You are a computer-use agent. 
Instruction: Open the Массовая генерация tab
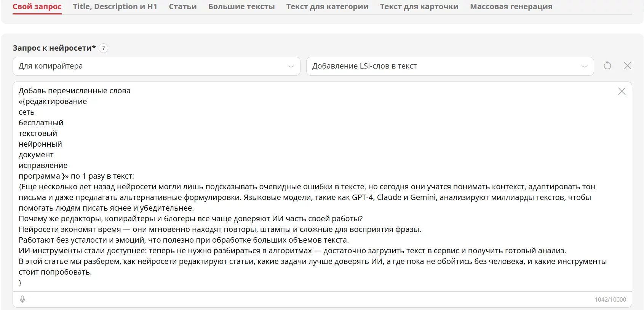coord(511,7)
